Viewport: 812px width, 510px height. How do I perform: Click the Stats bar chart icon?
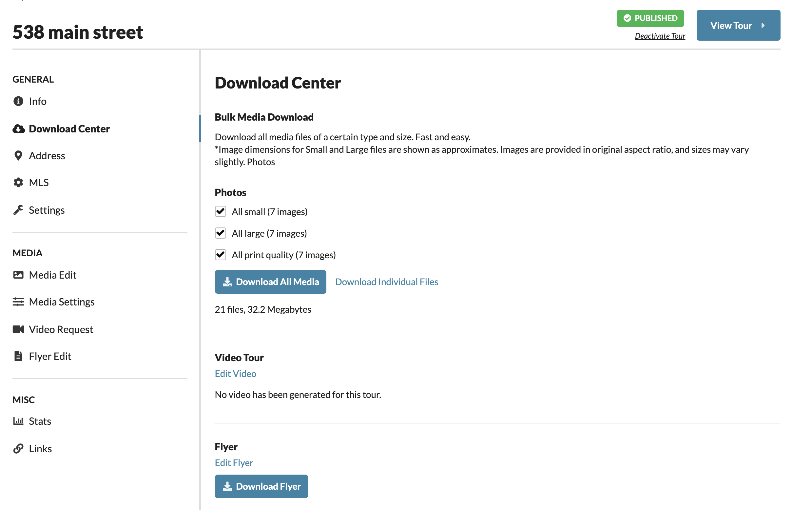(18, 421)
